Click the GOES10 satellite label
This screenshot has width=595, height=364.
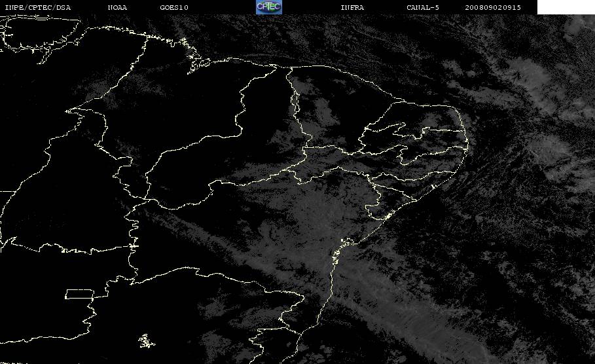click(x=174, y=8)
